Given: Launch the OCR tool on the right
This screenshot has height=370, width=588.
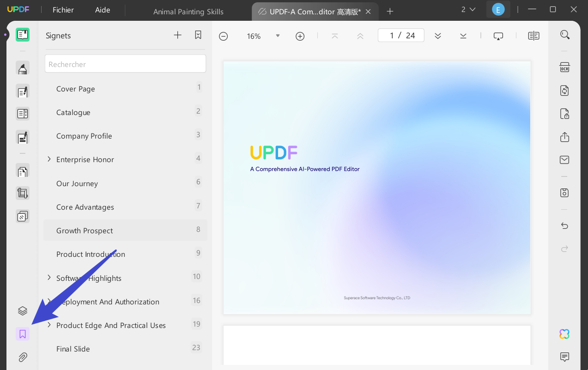Looking at the screenshot, I should (x=564, y=67).
